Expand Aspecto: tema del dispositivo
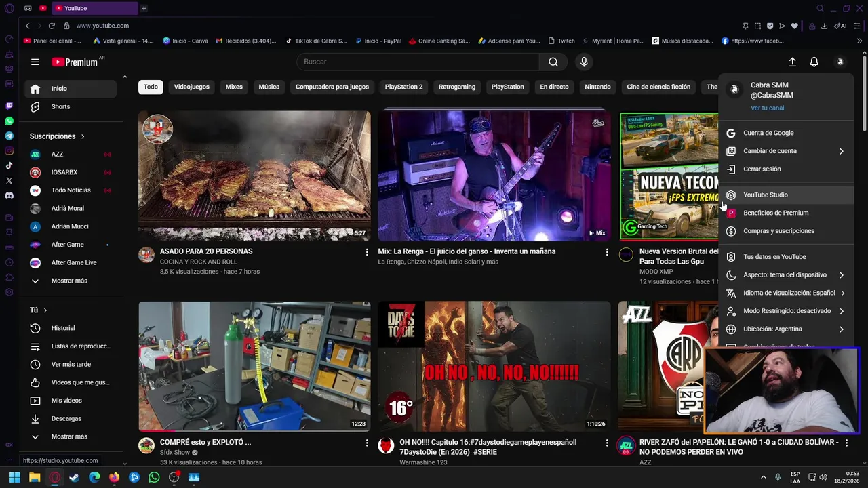The width and height of the screenshot is (868, 488). 786,275
